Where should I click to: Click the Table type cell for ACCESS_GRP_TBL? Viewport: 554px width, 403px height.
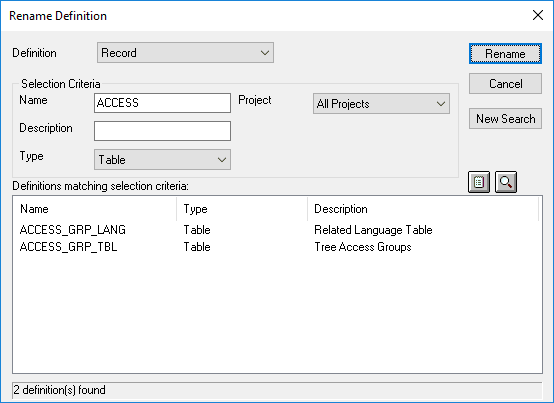coord(197,247)
